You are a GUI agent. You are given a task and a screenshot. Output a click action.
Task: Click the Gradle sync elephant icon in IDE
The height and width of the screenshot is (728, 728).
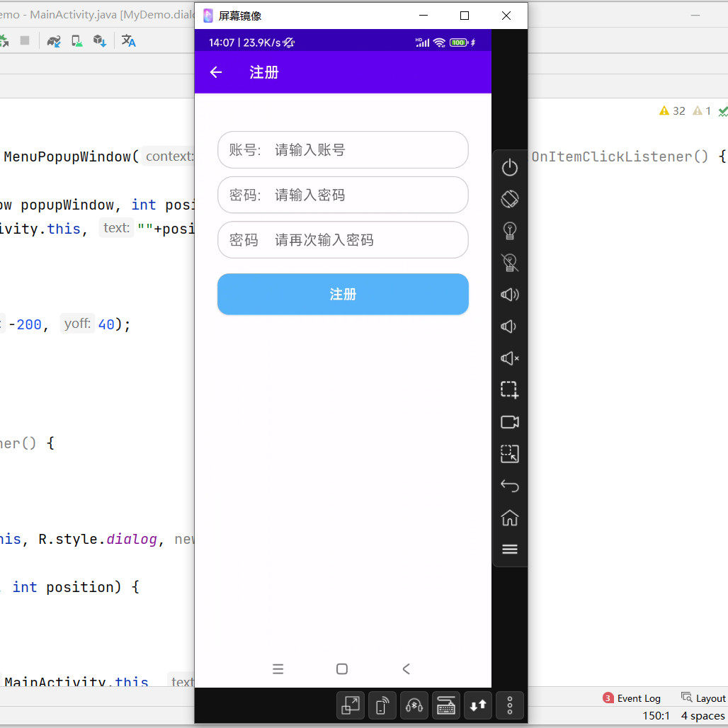54,41
